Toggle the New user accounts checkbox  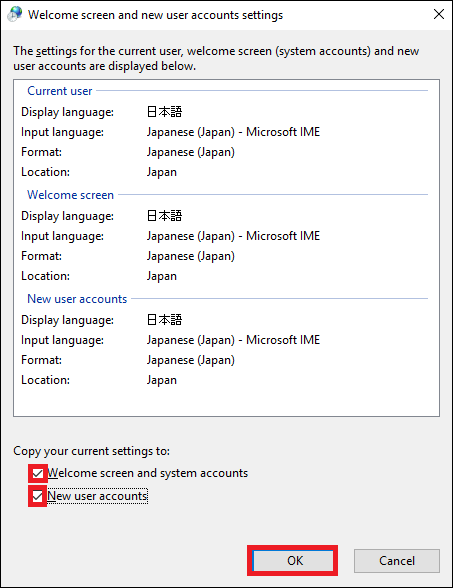[x=38, y=496]
